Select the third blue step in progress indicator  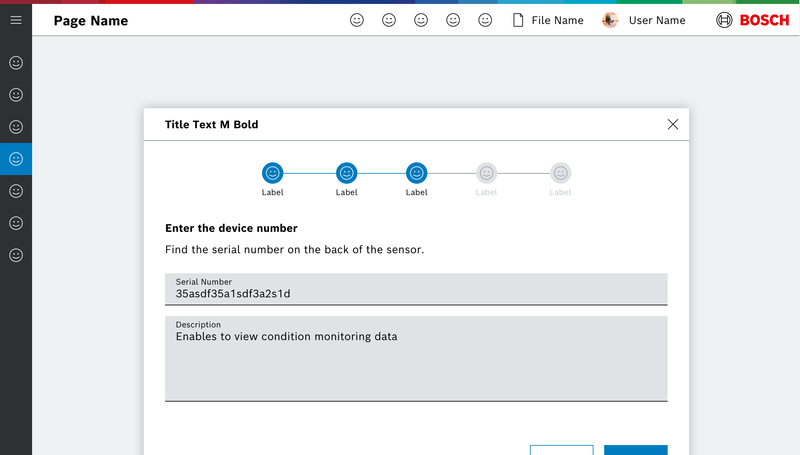tap(417, 173)
